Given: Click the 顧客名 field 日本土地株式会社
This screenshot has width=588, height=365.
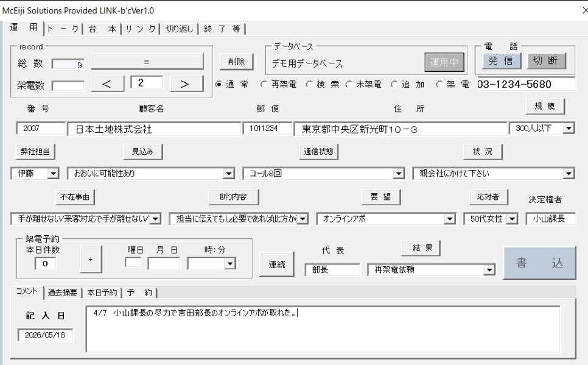Looking at the screenshot, I should click(154, 129).
